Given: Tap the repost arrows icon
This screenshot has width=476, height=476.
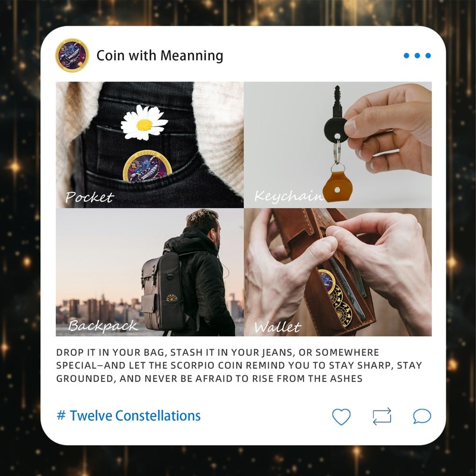Looking at the screenshot, I should click(x=382, y=416).
